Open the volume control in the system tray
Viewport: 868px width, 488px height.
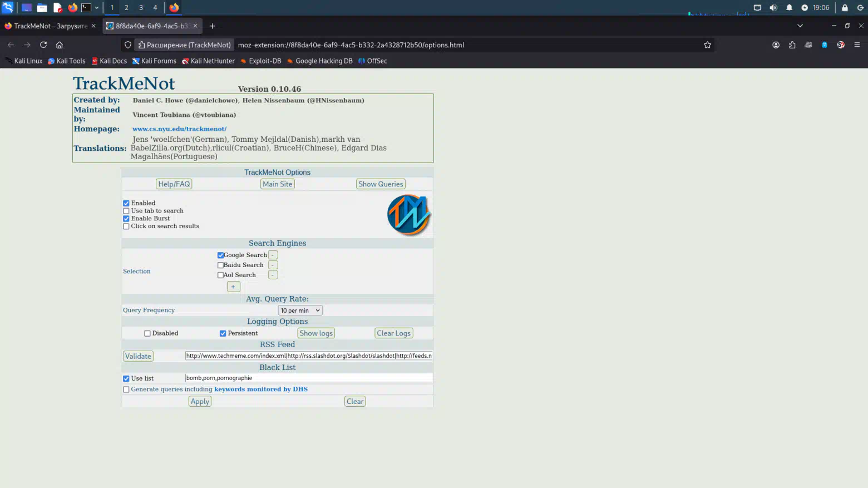(773, 8)
